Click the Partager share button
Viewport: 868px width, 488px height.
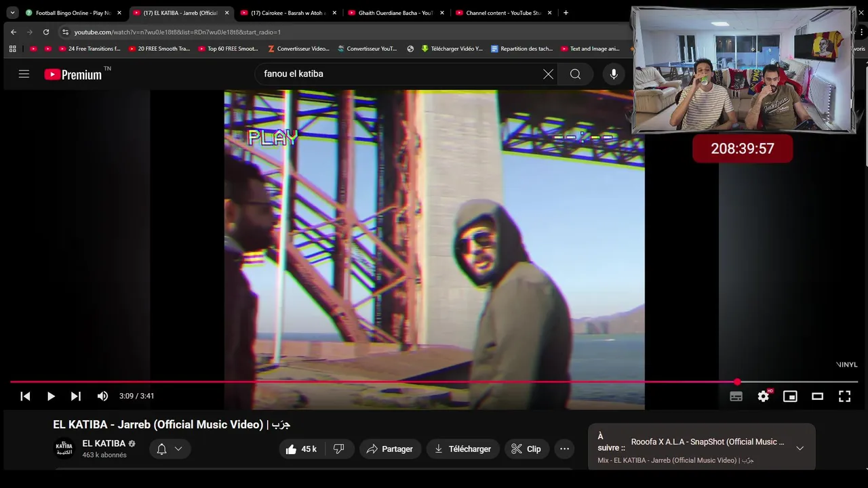coord(390,449)
